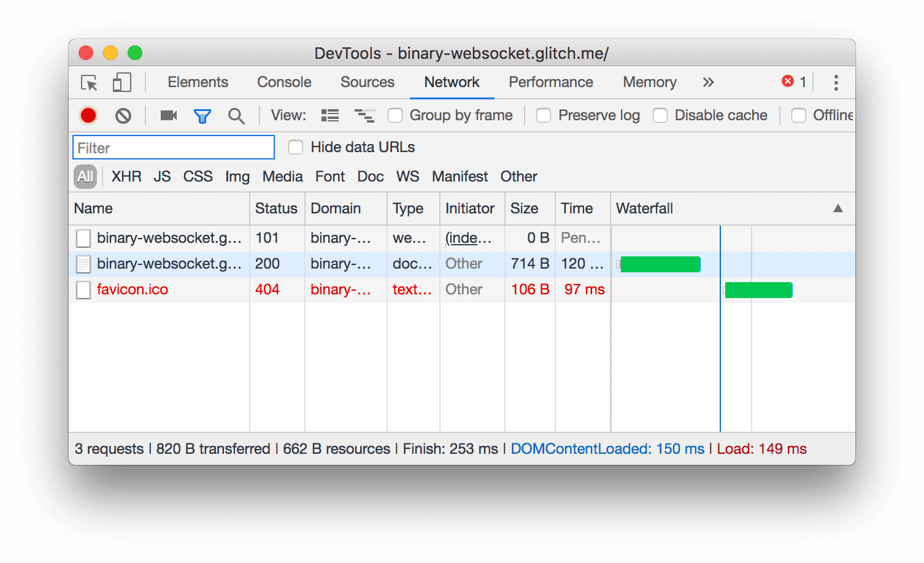Expand more tabs with double chevron

point(709,82)
